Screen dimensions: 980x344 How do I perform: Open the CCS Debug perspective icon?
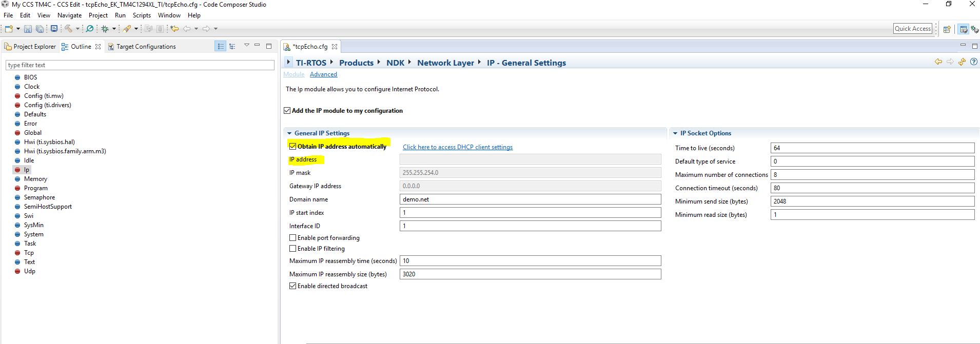974,29
